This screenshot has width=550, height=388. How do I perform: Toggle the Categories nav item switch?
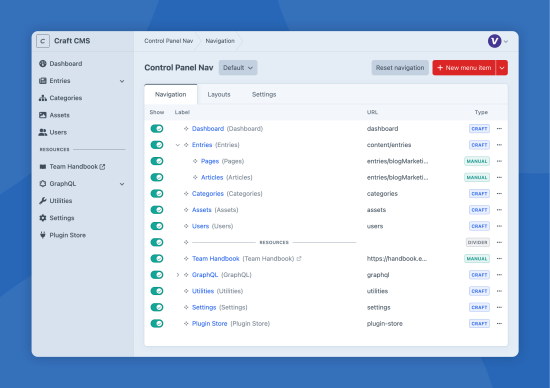pyautogui.click(x=157, y=194)
